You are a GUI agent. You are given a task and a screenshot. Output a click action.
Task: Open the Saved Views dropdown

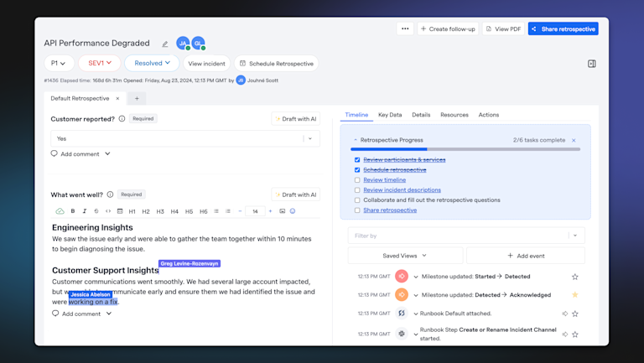(x=405, y=256)
